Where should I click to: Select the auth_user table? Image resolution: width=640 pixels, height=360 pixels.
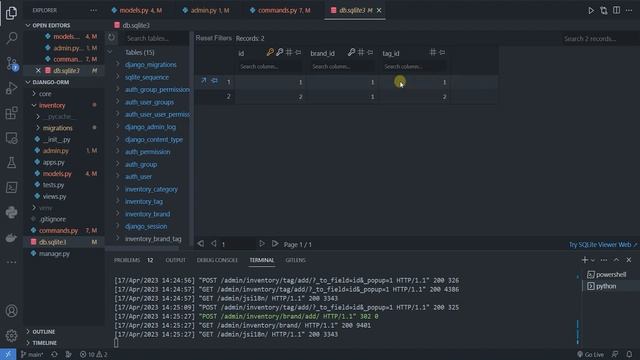pos(138,176)
